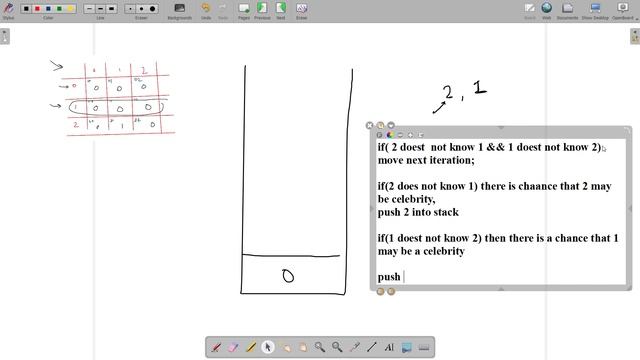Screen dimensions: 640x360
Task: Select the arrow Selector tool
Action: point(268,347)
